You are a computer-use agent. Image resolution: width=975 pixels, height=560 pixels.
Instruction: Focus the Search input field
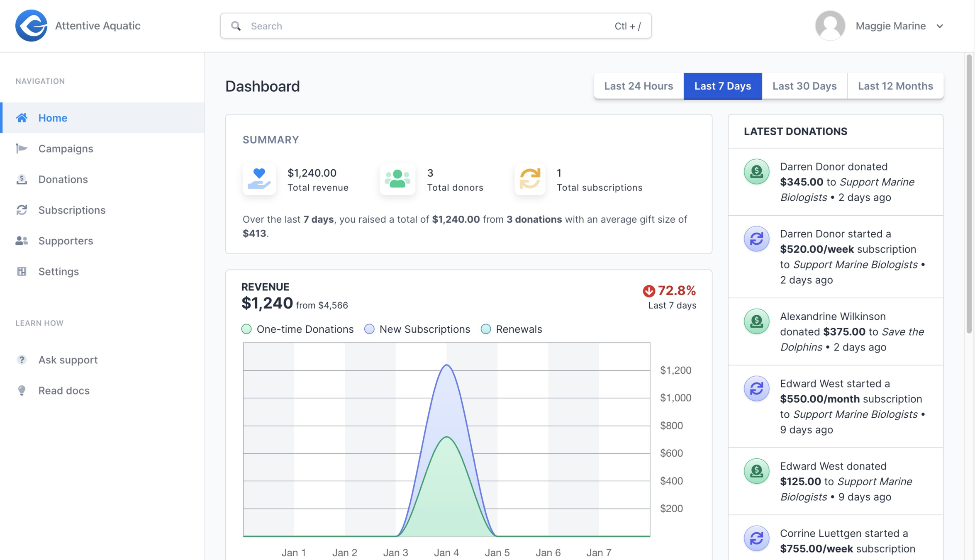427,26
